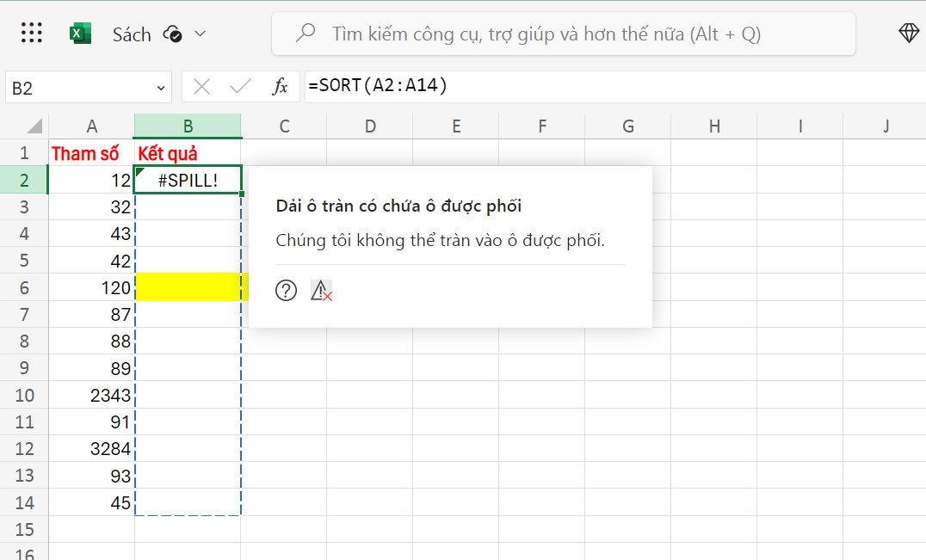Screen dimensions: 926x560
Task: Click the cell containing 91
Action: coord(91,422)
